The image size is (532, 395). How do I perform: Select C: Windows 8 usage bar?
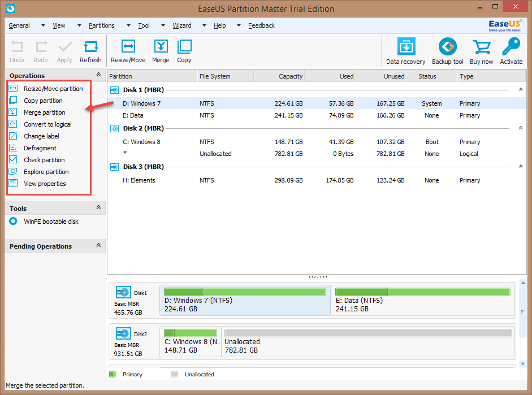click(x=191, y=333)
